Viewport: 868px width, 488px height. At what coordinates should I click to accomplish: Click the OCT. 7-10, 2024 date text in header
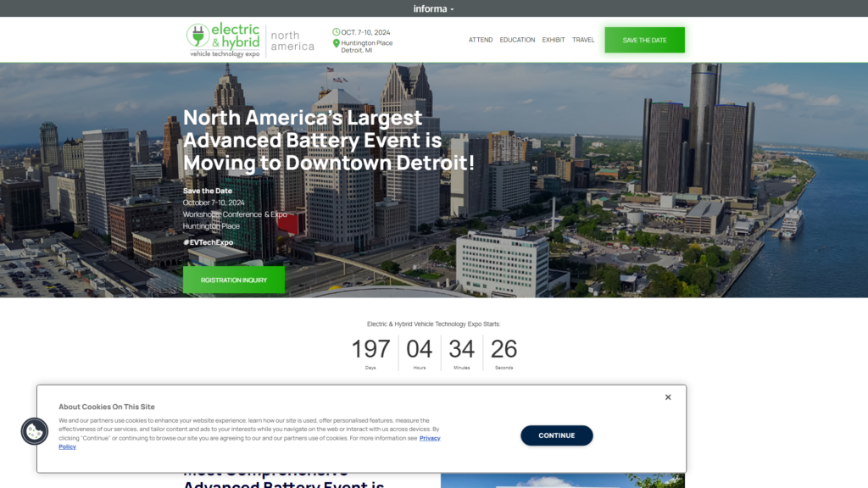pos(365,32)
